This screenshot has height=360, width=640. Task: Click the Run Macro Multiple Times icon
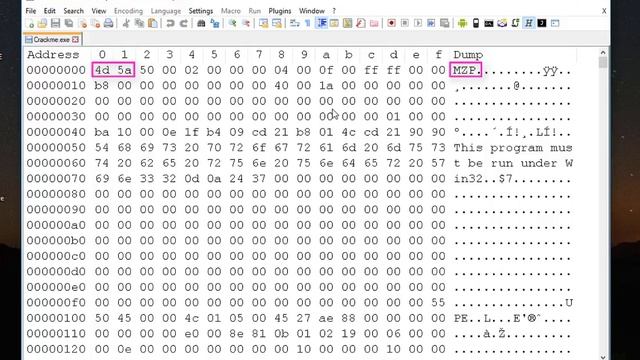(431, 24)
